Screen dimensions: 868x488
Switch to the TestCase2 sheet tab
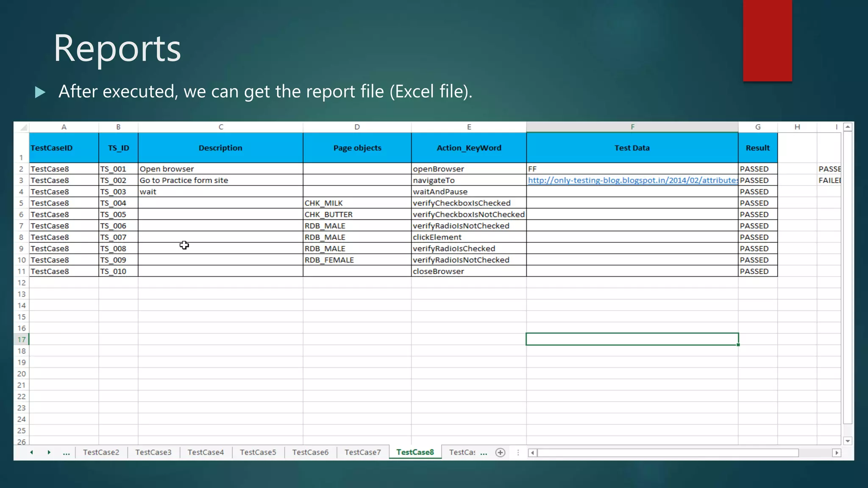click(101, 452)
